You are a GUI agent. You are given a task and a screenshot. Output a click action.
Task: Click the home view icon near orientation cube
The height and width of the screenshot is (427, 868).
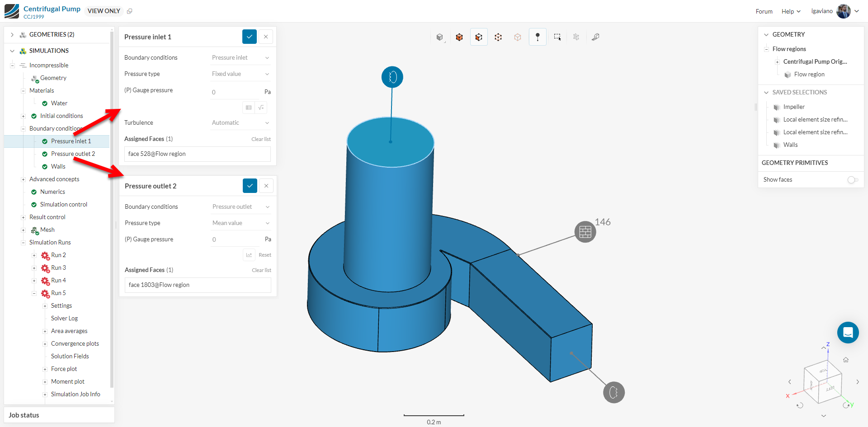click(x=845, y=360)
